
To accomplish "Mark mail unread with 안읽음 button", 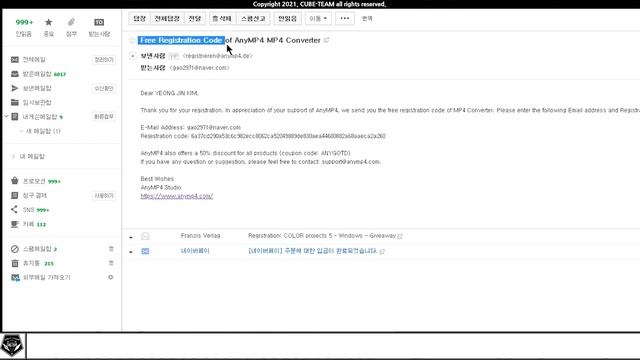I will click(287, 18).
